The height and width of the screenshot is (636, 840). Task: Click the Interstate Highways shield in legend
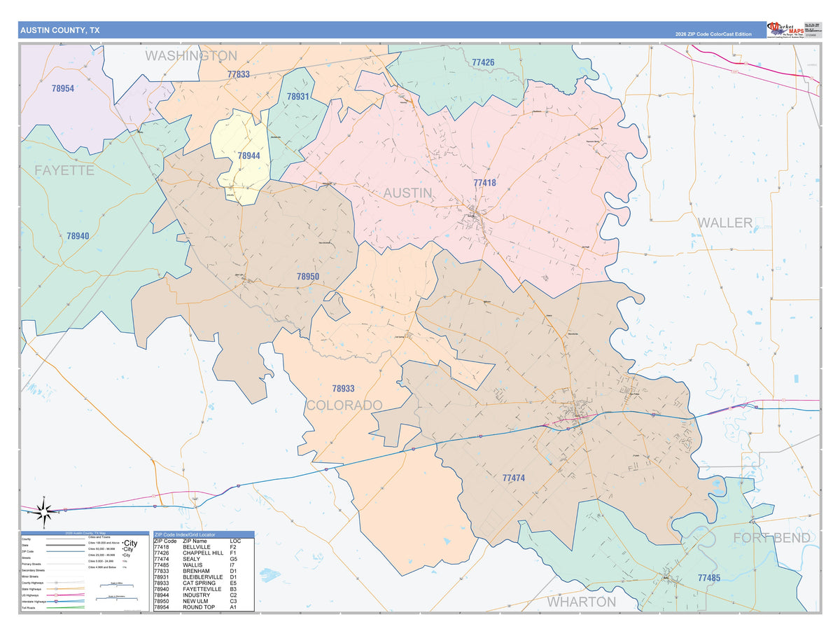[56, 602]
